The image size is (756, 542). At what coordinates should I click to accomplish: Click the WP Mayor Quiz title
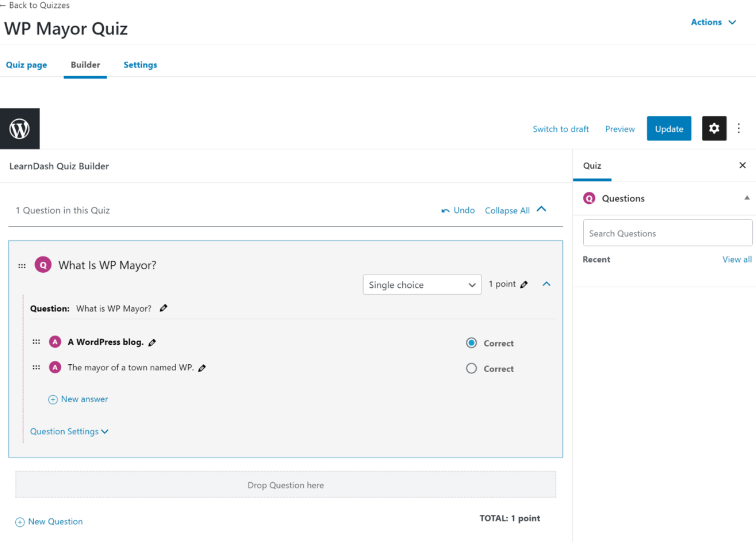tap(66, 28)
